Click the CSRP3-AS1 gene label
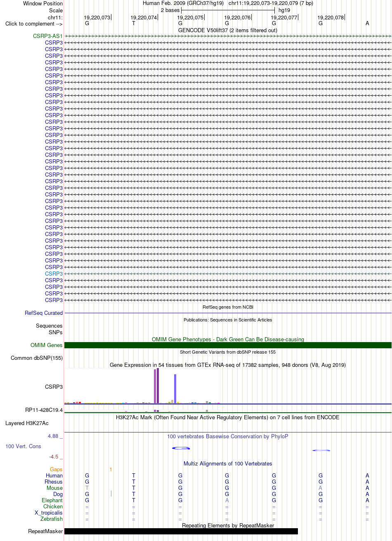 tap(48, 36)
